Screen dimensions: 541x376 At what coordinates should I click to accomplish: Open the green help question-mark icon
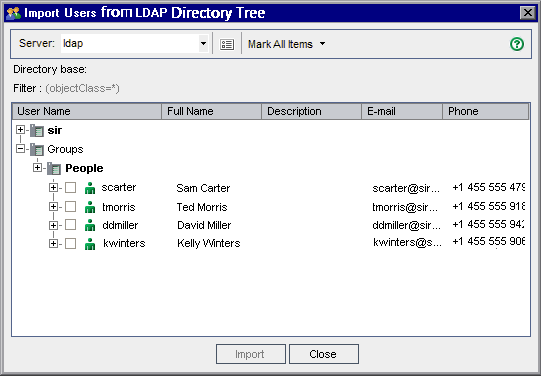pos(517,44)
